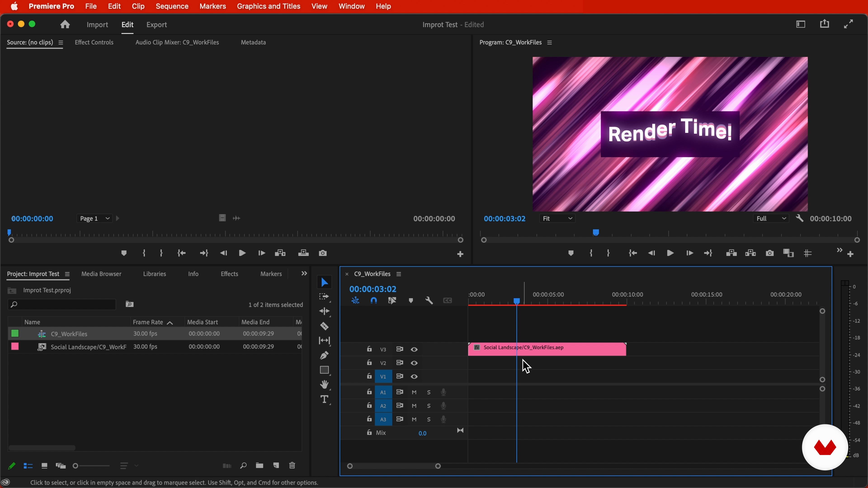
Task: Click Lift button in Program monitor
Action: (x=731, y=253)
